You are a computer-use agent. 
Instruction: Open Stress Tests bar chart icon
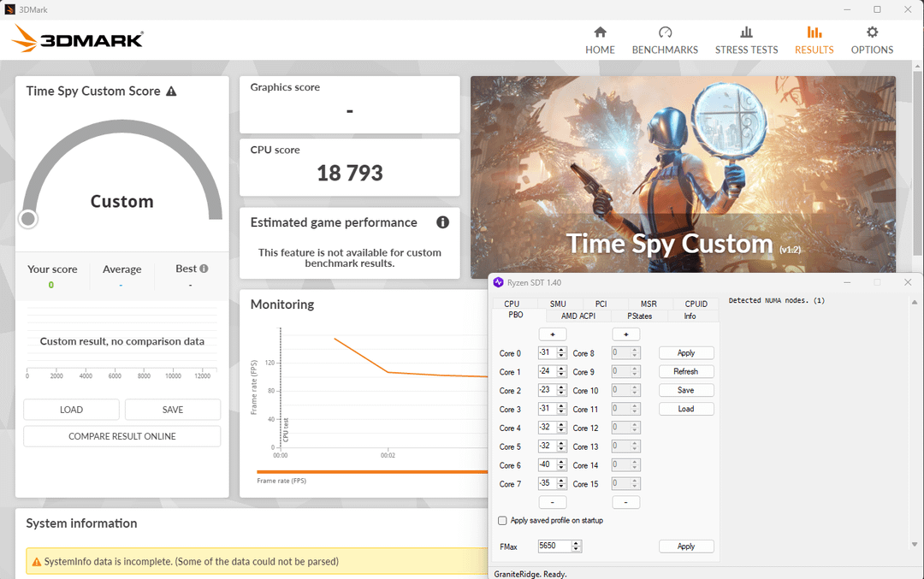(746, 32)
